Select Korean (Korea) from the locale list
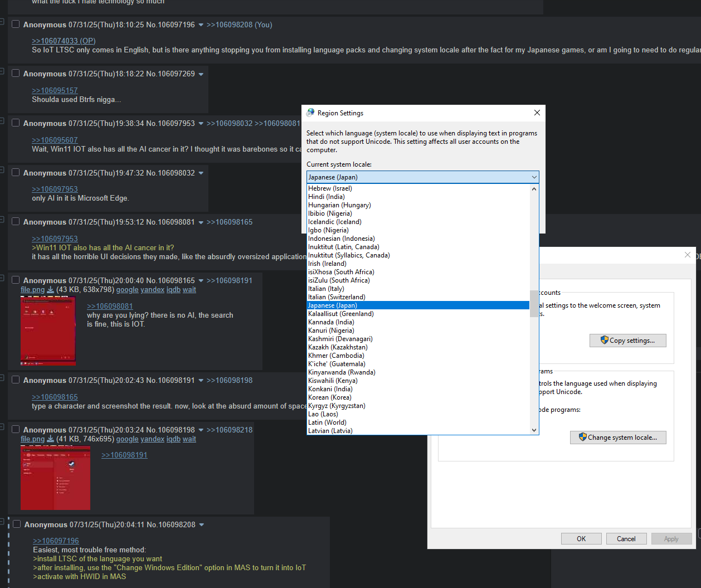The height and width of the screenshot is (588, 701). pos(418,397)
